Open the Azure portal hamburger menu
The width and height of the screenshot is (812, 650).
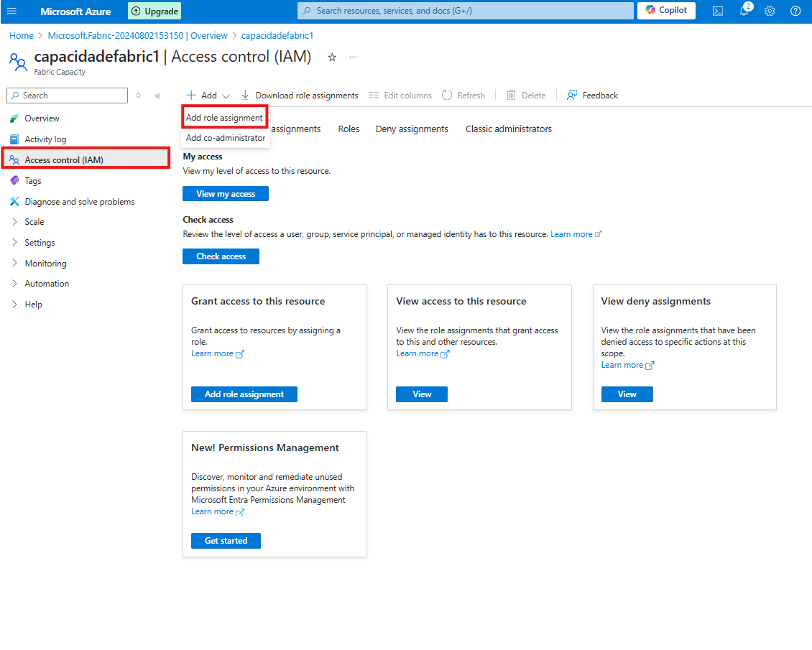coord(11,11)
